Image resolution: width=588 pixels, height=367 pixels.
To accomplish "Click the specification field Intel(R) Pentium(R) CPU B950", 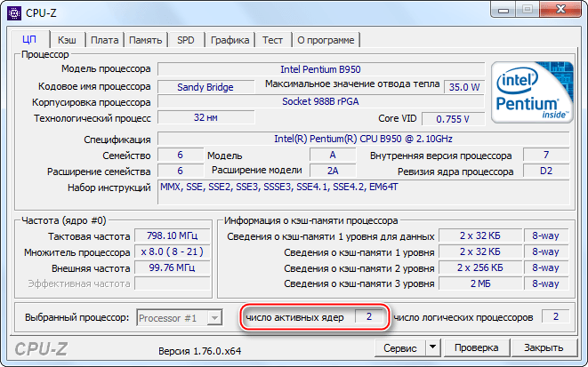I will (363, 139).
